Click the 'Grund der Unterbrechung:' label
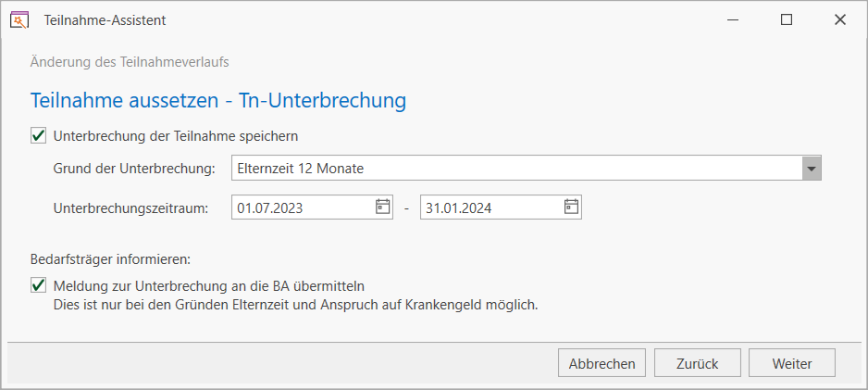The height and width of the screenshot is (390, 868). click(x=134, y=169)
